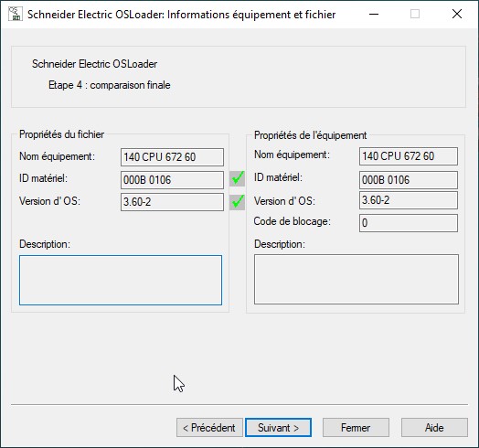This screenshot has width=479, height=448.
Task: Click 'Code de blocage:' label
Action: tap(292, 221)
